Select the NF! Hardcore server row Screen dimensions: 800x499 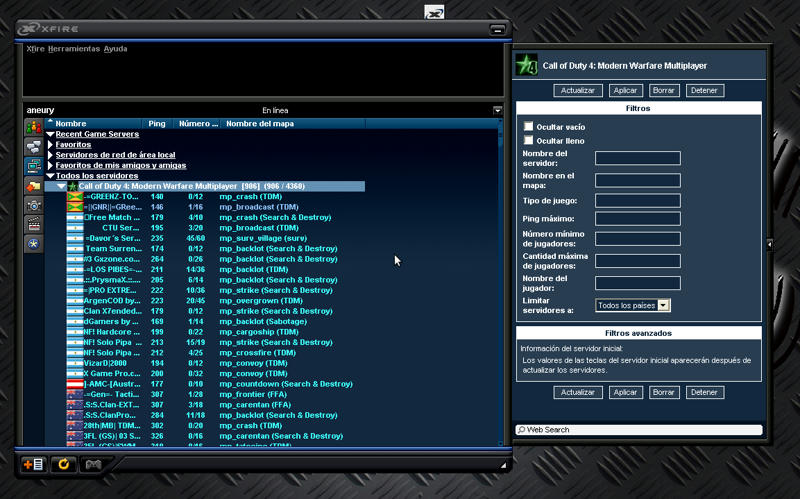coord(216,332)
